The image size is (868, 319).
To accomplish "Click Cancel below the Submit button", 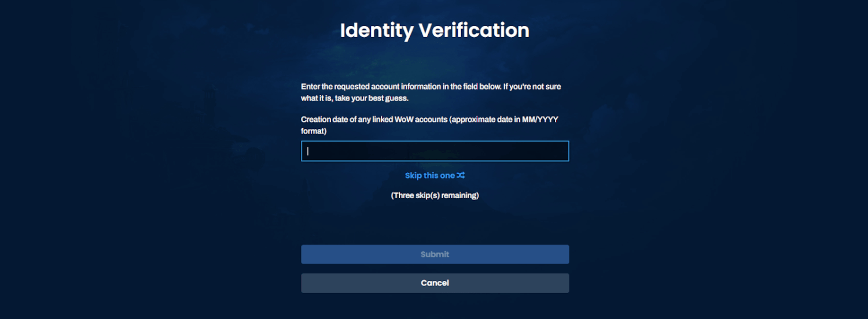I will pyautogui.click(x=435, y=283).
